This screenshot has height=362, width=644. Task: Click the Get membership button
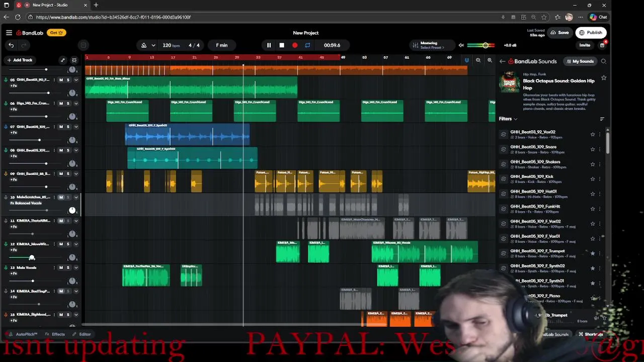pyautogui.click(x=56, y=33)
